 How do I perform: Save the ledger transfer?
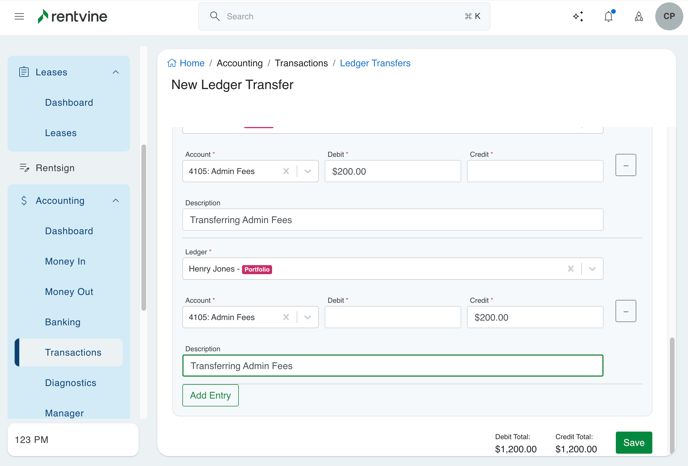tap(634, 443)
